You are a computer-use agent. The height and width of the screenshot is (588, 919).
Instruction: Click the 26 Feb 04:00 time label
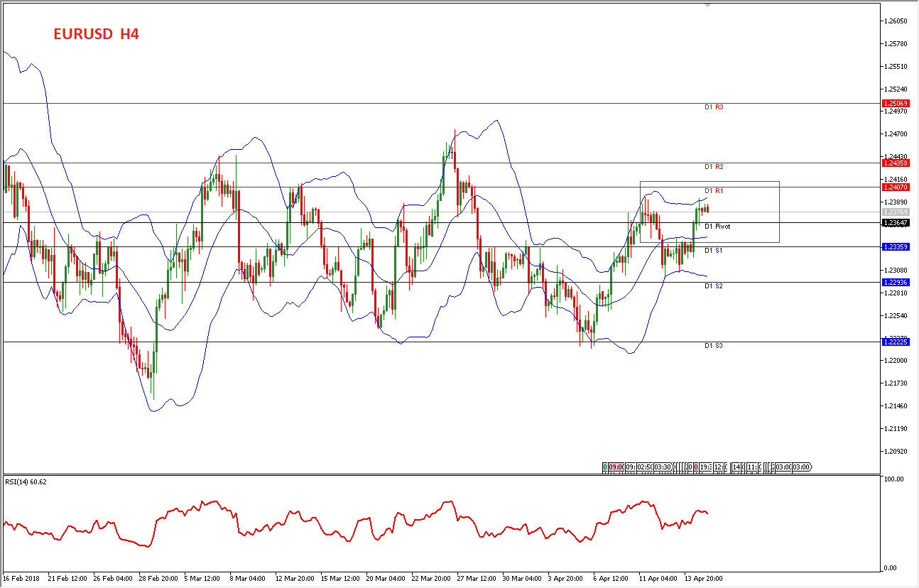pyautogui.click(x=113, y=578)
